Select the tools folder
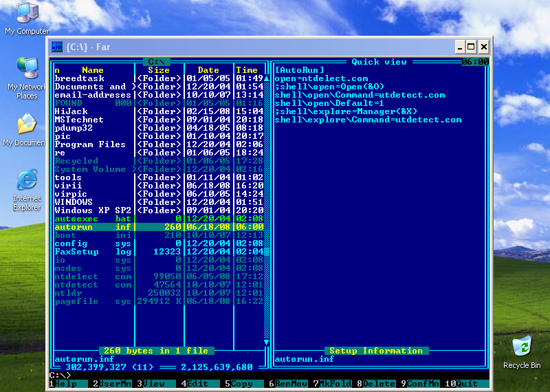The width and height of the screenshot is (550, 392). coord(159,177)
